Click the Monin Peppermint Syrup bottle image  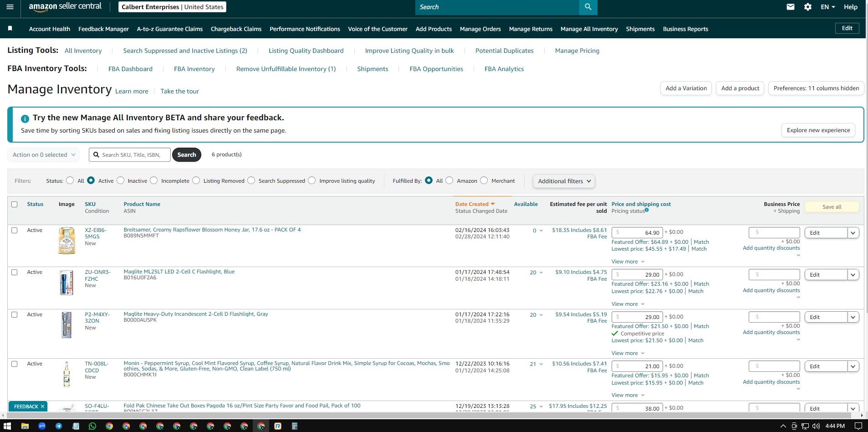[x=66, y=374]
